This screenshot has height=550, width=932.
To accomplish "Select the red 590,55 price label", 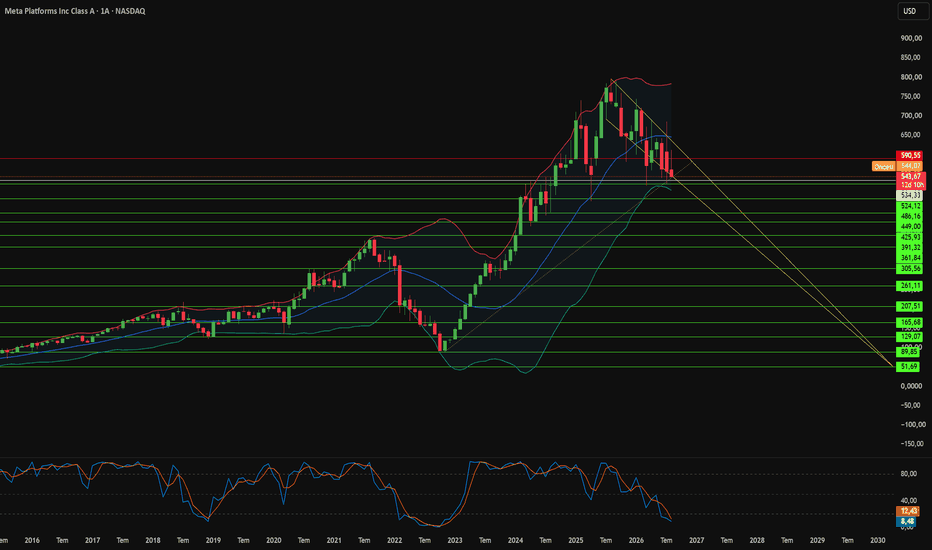I will (910, 155).
